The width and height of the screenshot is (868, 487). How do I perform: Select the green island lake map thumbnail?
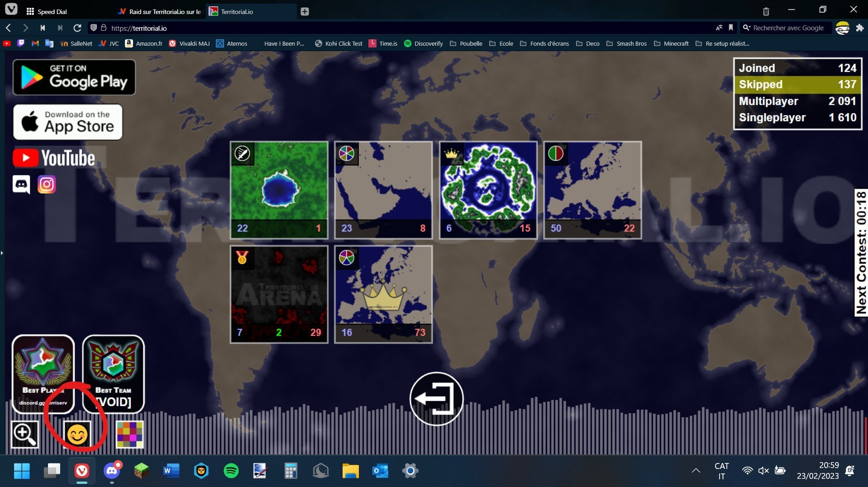coord(279,190)
